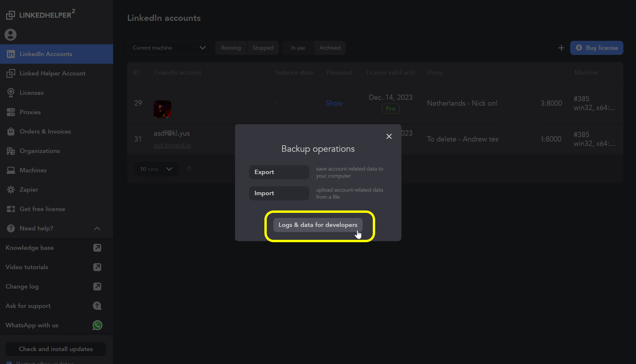
Task: Click Instance state column header
Action: pos(294,73)
